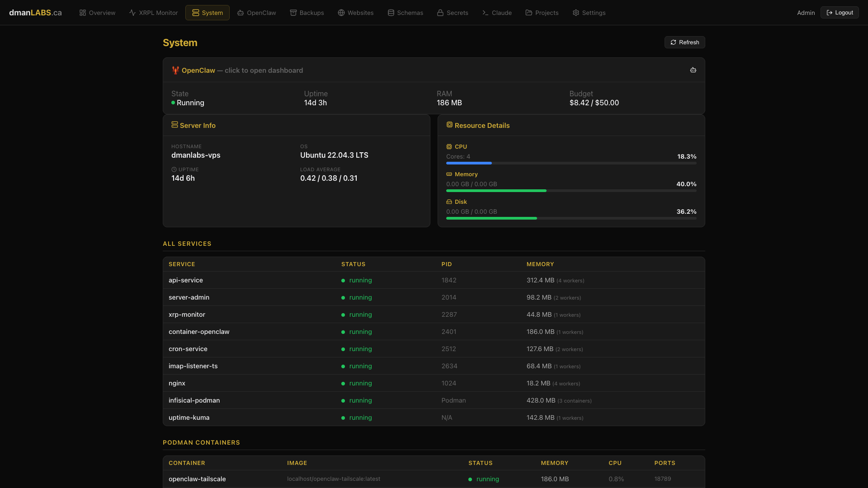Click the dmanLABS.ca logo
Screen dimensions: 868x488
35,13
